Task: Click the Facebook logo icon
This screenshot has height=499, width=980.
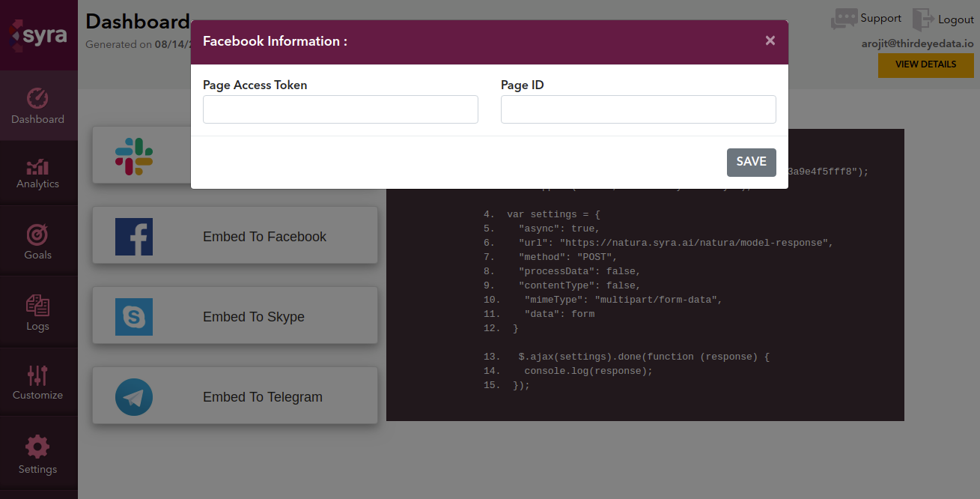Action: click(134, 237)
